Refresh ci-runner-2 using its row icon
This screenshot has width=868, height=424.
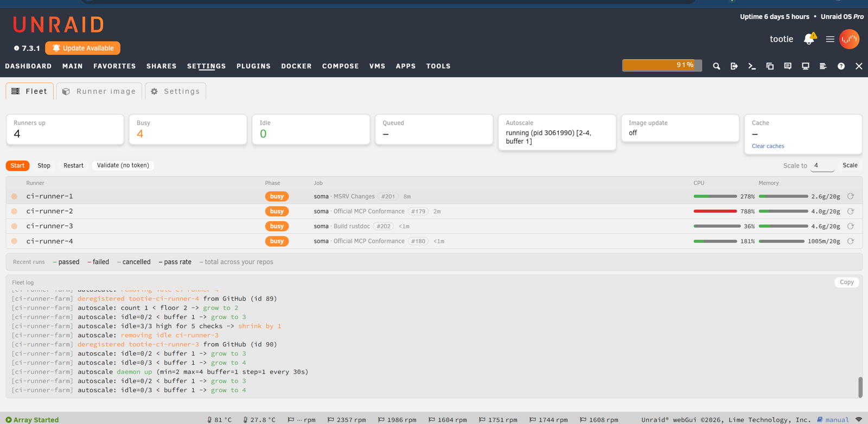[x=851, y=211]
